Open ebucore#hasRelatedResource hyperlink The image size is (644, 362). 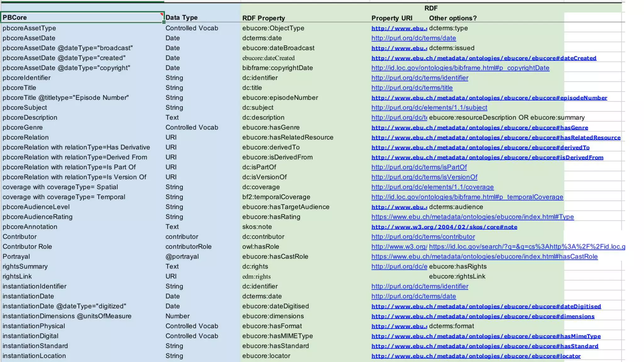(x=496, y=138)
